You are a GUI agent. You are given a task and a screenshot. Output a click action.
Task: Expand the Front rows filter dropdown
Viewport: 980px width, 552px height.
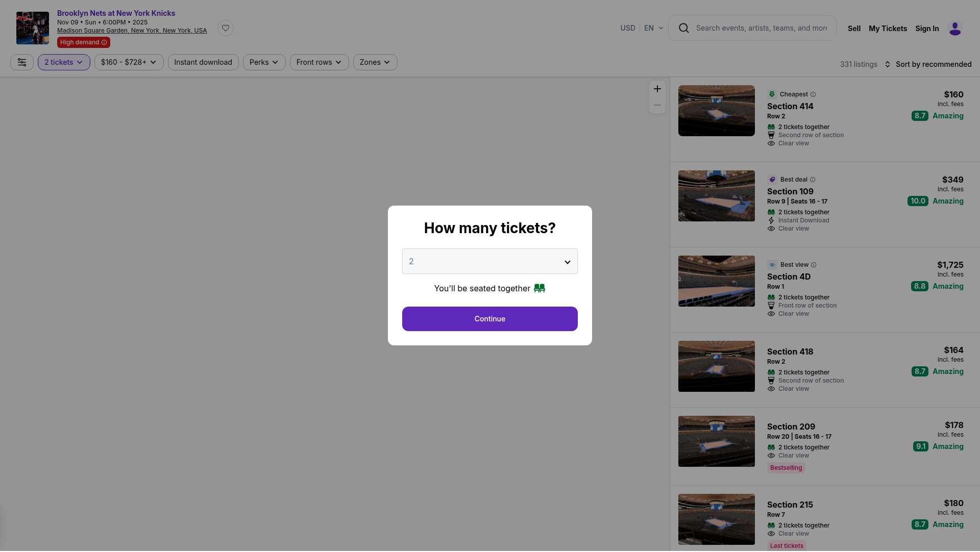pos(320,62)
